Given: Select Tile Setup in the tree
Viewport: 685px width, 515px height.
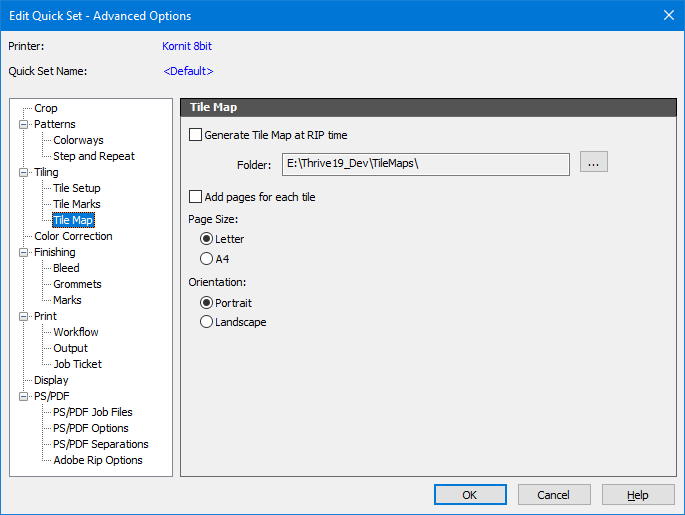Looking at the screenshot, I should (77, 188).
